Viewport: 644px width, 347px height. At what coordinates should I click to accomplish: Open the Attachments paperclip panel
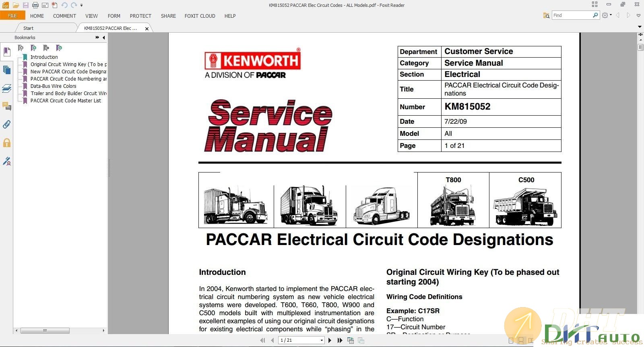(7, 125)
